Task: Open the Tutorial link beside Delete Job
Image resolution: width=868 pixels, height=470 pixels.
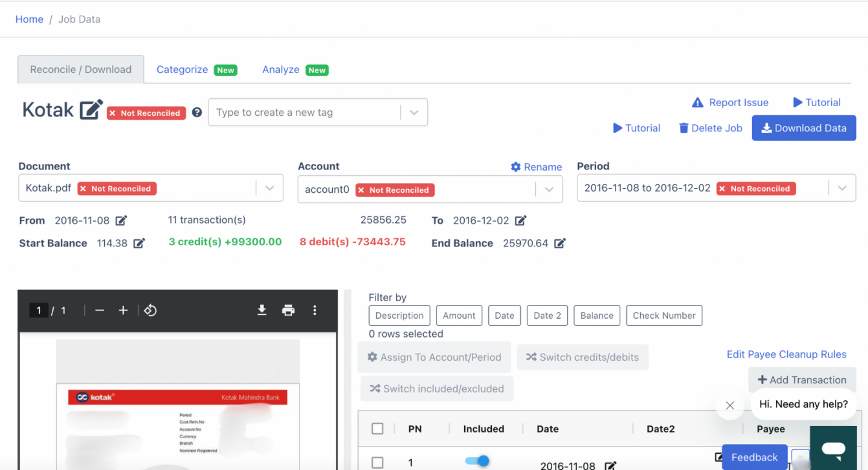Action: 637,128
